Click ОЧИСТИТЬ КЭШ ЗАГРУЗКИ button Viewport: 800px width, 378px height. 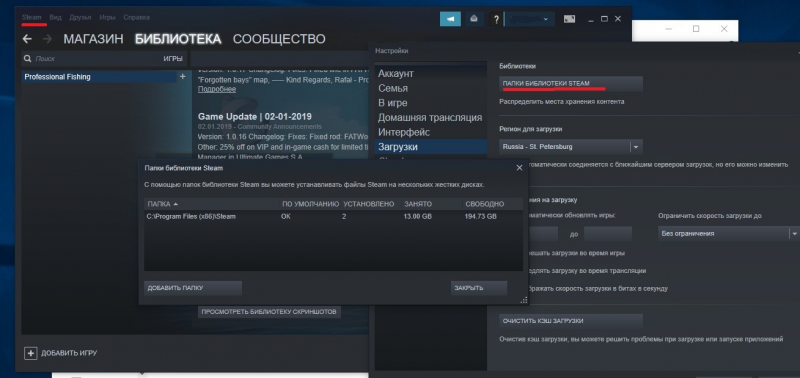[571, 321]
